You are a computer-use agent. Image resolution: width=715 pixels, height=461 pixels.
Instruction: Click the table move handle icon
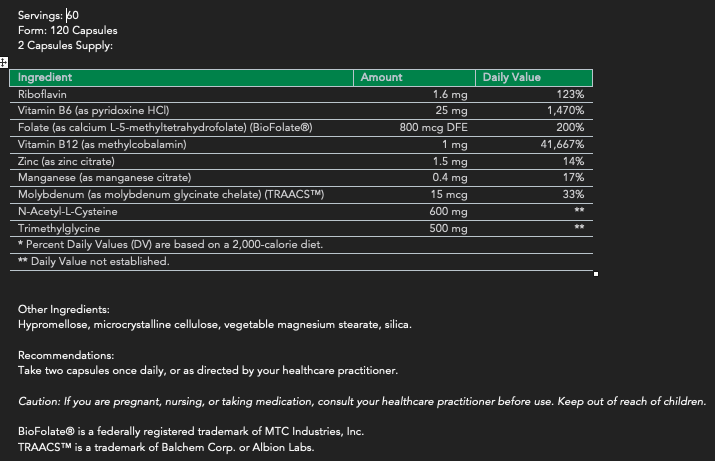4,64
